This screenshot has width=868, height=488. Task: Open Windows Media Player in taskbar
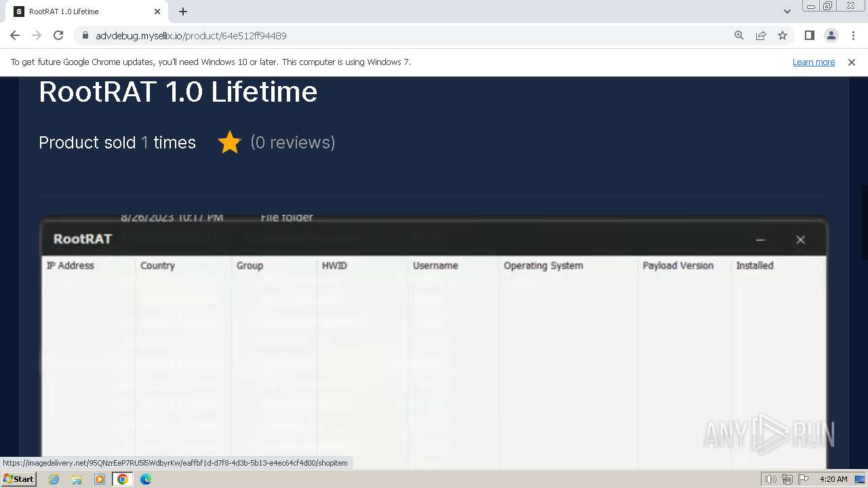pyautogui.click(x=100, y=479)
